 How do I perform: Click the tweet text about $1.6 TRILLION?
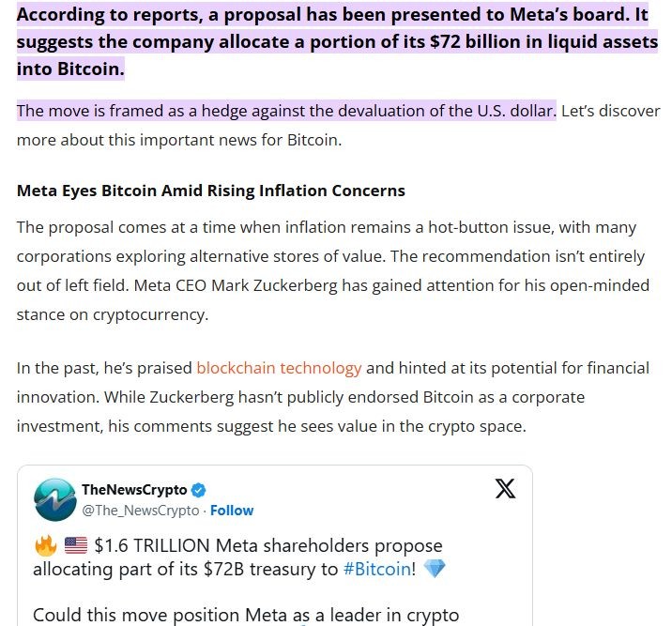point(239,557)
